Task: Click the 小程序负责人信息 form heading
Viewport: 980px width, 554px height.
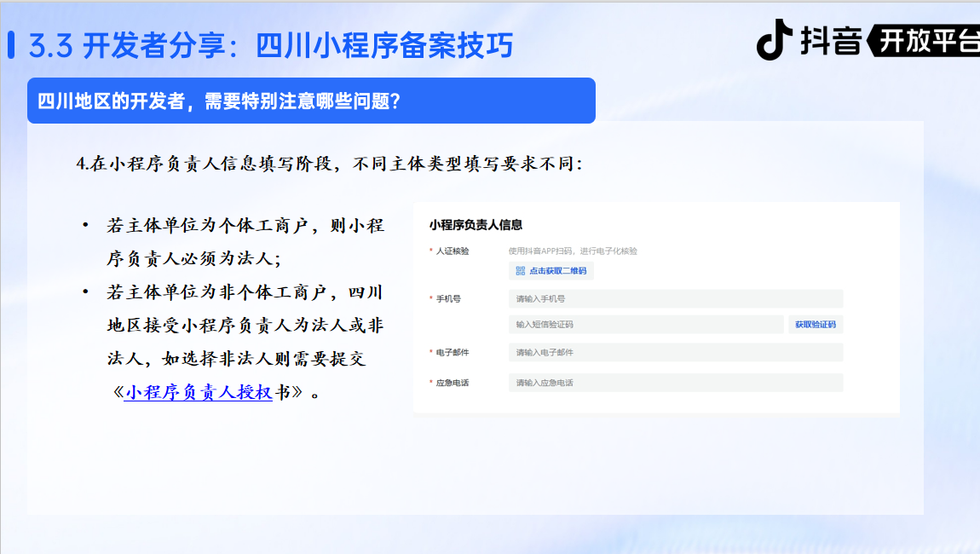Action: [x=476, y=225]
